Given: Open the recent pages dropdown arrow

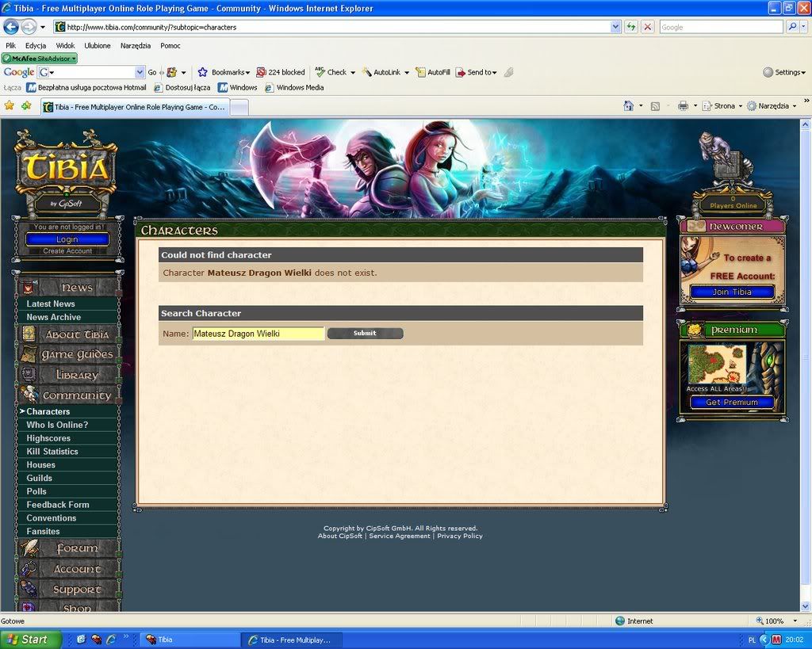Looking at the screenshot, I should tap(43, 27).
